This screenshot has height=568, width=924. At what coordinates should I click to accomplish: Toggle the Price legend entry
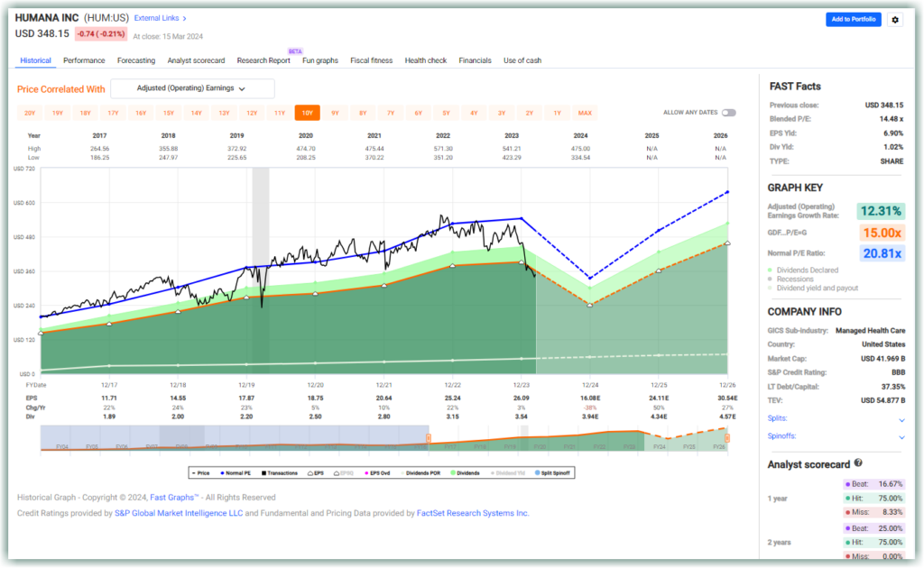(x=201, y=473)
